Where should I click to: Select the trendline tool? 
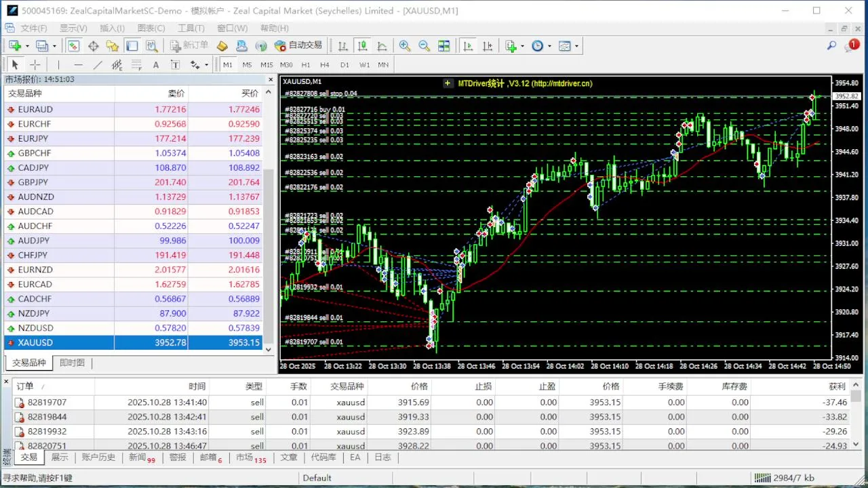98,64
